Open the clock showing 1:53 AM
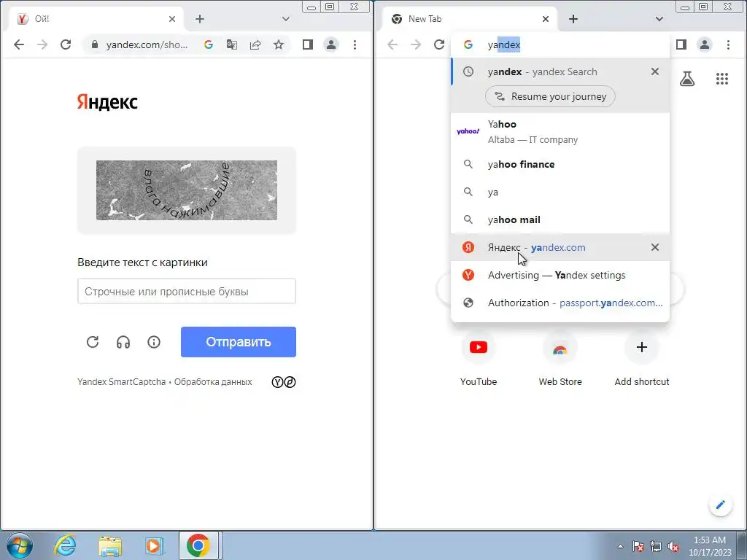This screenshot has width=747, height=560. click(x=710, y=546)
